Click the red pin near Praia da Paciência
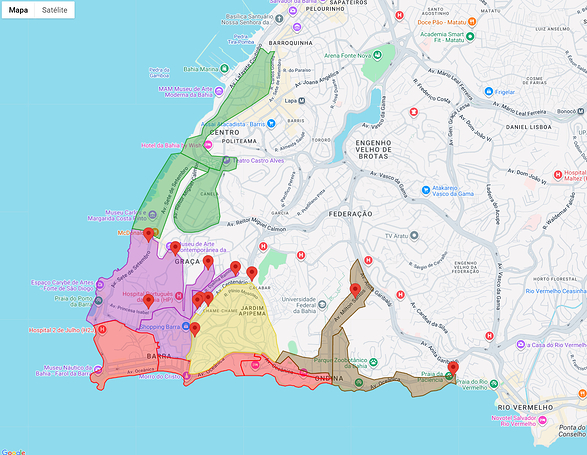The image size is (587, 455). 453,368
